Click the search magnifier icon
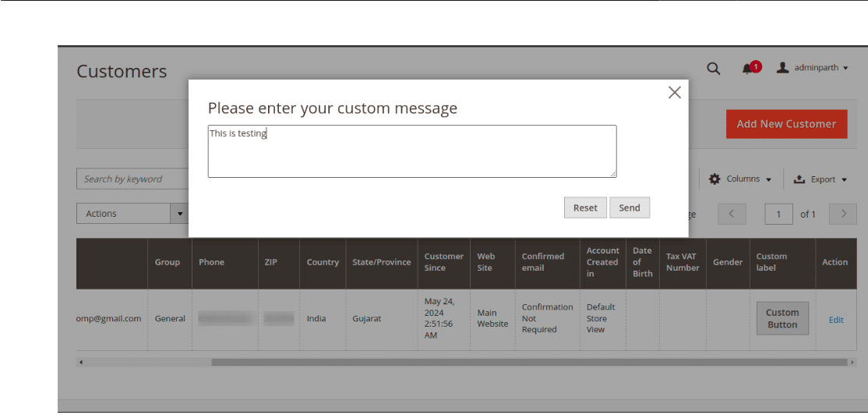Image resolution: width=868 pixels, height=415 pixels. point(714,68)
